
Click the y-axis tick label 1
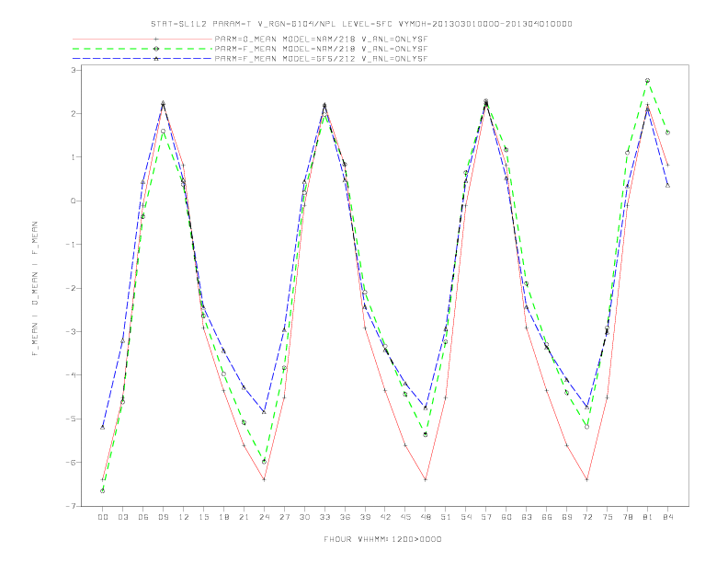[x=74, y=157]
